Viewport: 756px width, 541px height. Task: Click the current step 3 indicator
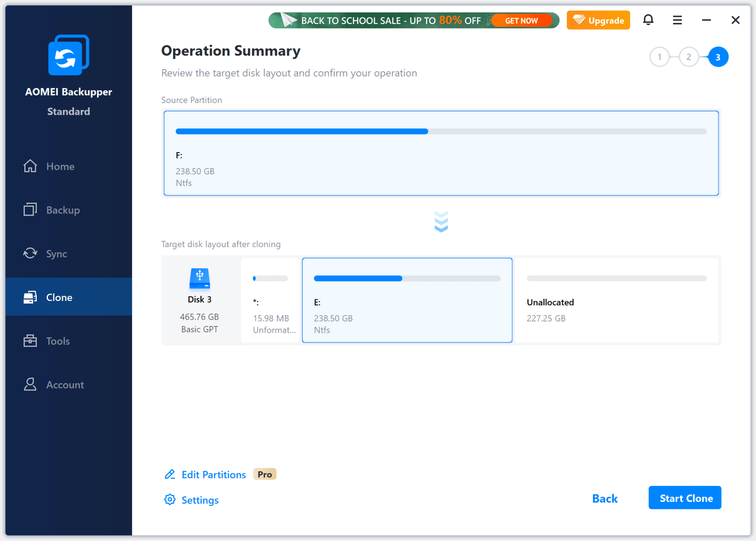pos(718,57)
